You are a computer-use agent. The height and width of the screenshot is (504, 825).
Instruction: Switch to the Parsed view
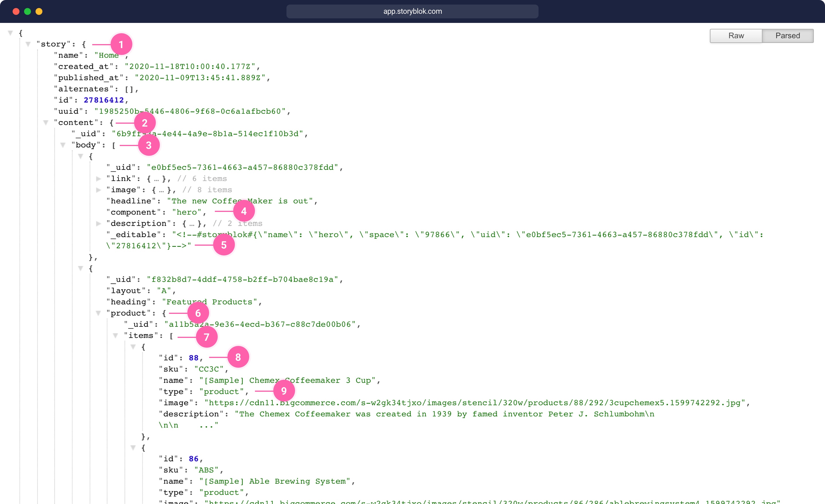coord(787,36)
